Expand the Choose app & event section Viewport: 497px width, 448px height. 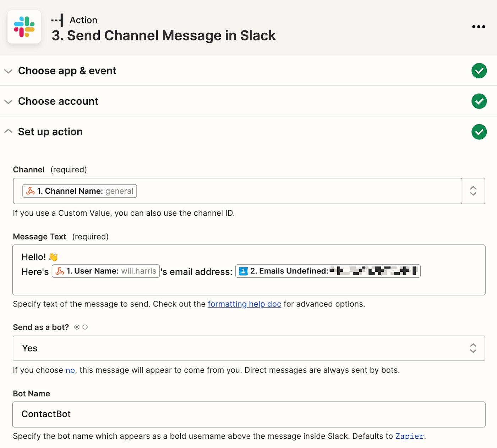pyautogui.click(x=8, y=71)
